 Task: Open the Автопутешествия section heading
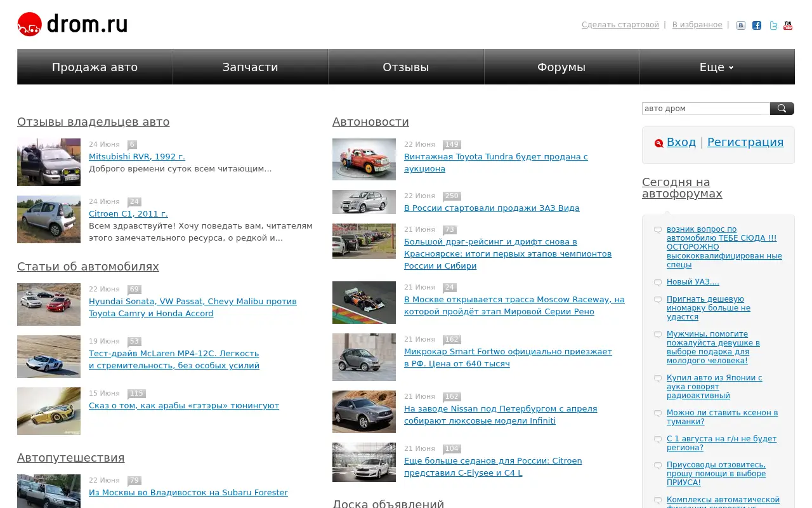[x=71, y=458]
